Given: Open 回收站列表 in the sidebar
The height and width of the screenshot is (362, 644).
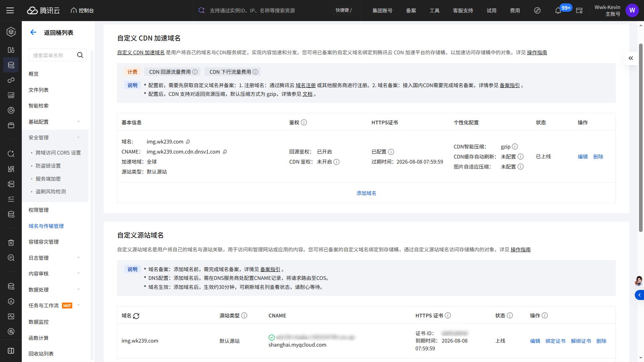Looking at the screenshot, I should point(41,354).
